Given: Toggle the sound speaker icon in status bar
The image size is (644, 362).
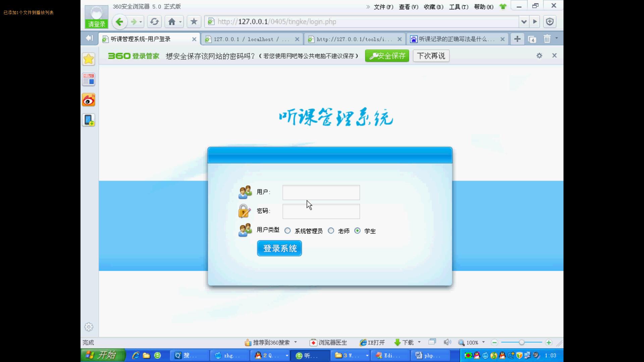Looking at the screenshot, I should [447, 342].
